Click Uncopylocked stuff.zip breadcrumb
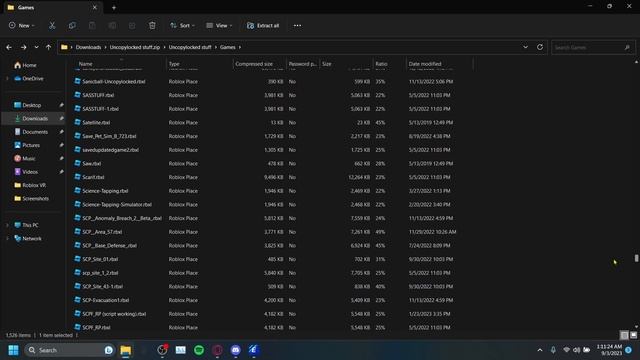Viewport: 640px width, 360px height. click(135, 47)
